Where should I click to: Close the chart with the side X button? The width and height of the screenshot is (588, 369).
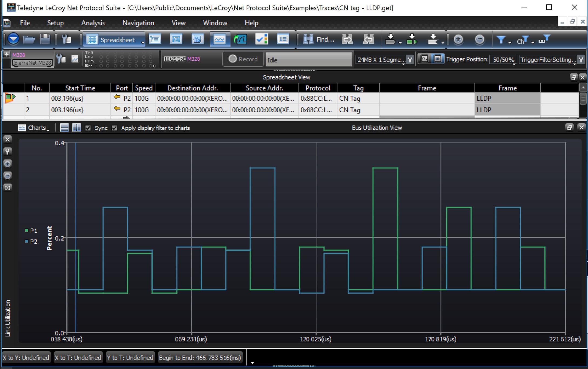tap(8, 139)
